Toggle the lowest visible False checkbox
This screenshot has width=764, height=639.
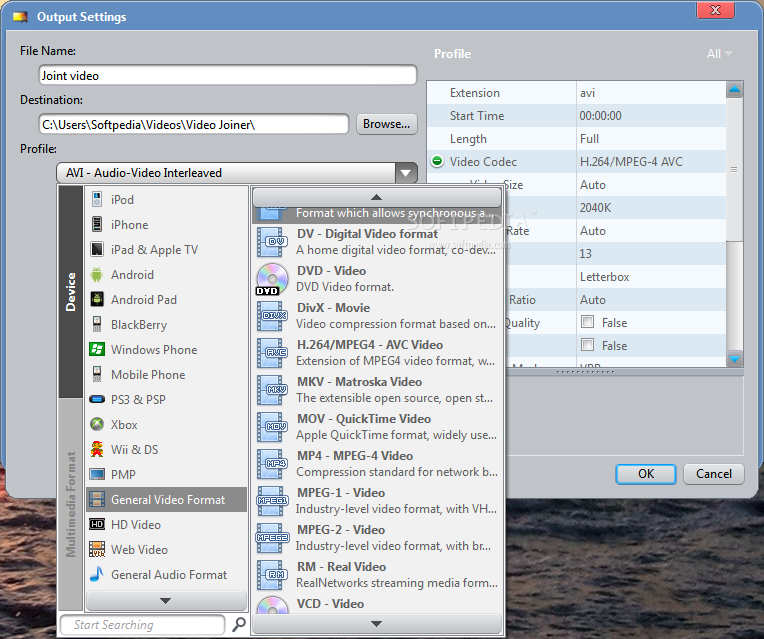coord(588,345)
